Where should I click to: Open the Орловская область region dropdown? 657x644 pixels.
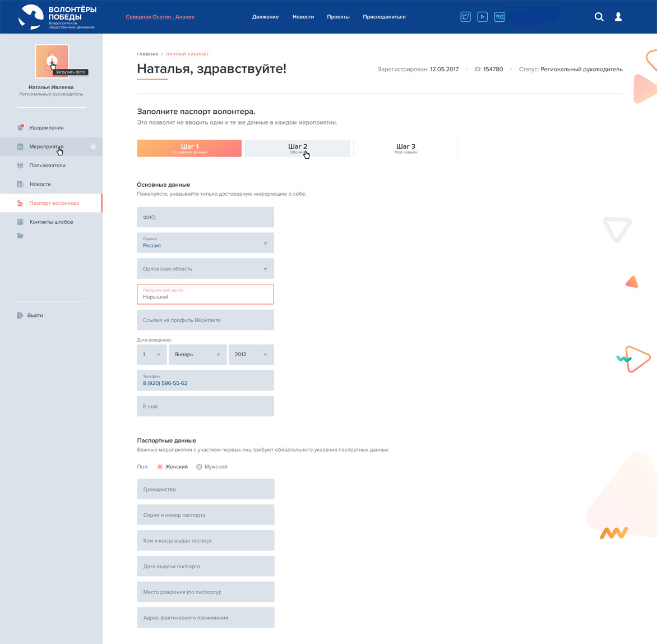[x=205, y=269]
